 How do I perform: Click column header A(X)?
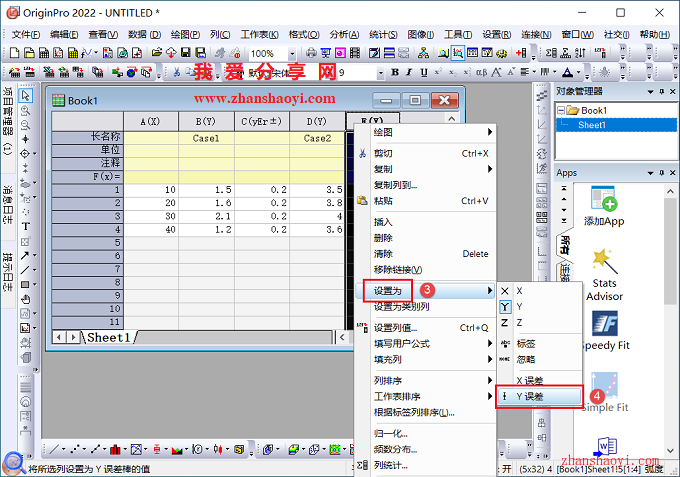pos(151,121)
